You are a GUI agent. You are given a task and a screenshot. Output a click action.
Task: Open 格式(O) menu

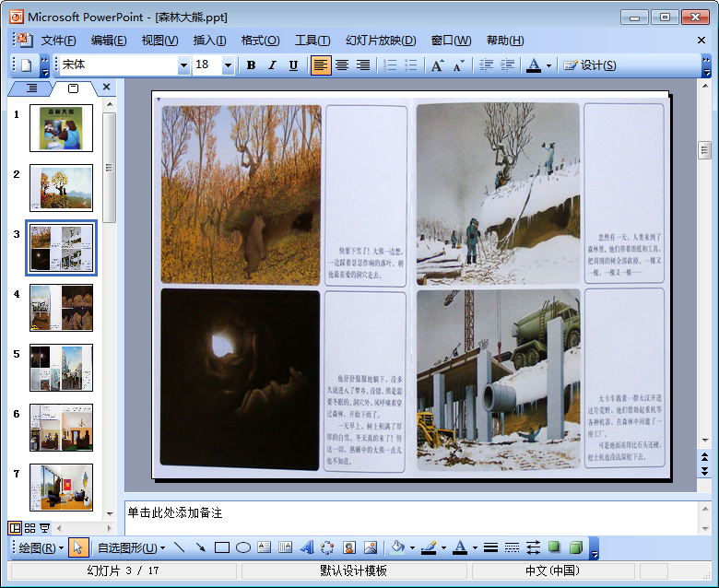pos(261,41)
